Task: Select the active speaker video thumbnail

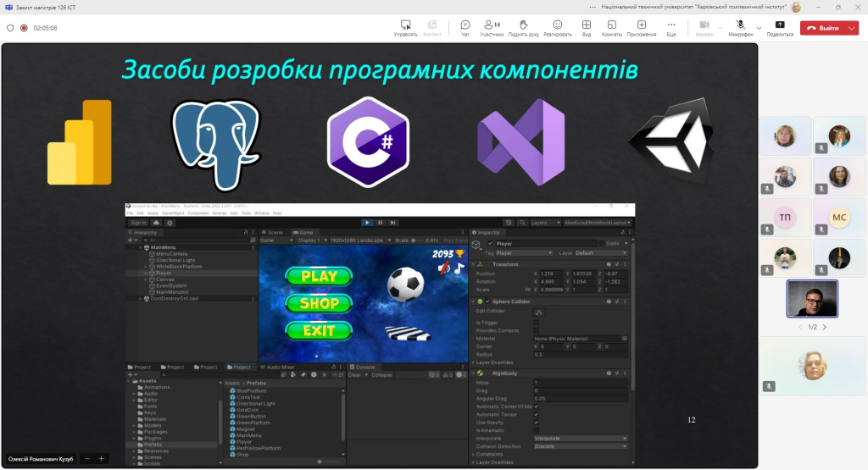Action: coord(812,299)
